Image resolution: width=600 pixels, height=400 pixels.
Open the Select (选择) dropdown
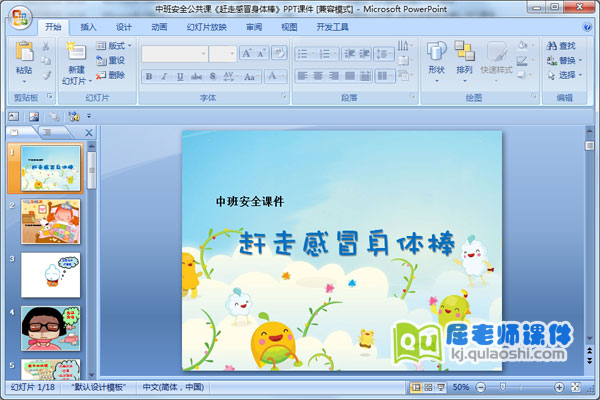pyautogui.click(x=564, y=75)
